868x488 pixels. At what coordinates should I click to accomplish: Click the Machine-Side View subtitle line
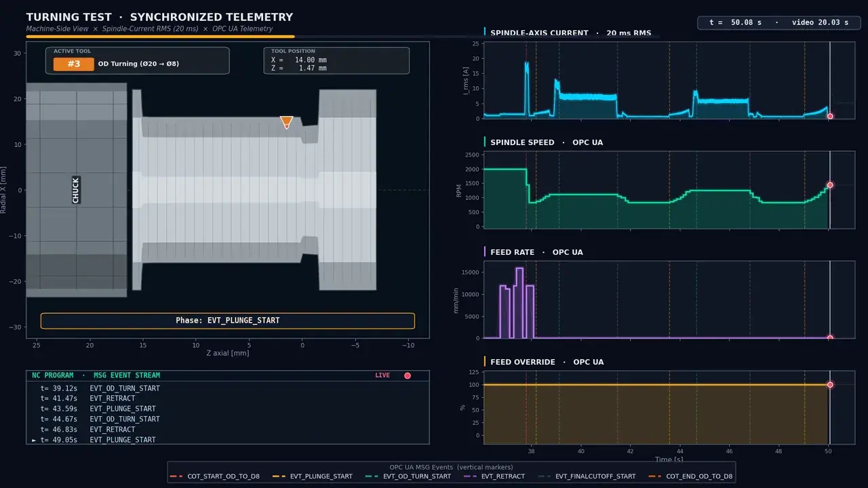pos(149,29)
